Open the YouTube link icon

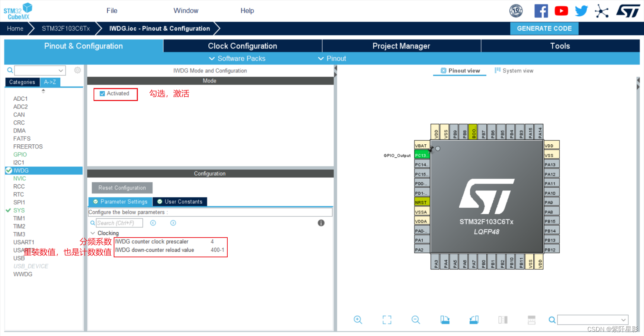[561, 11]
